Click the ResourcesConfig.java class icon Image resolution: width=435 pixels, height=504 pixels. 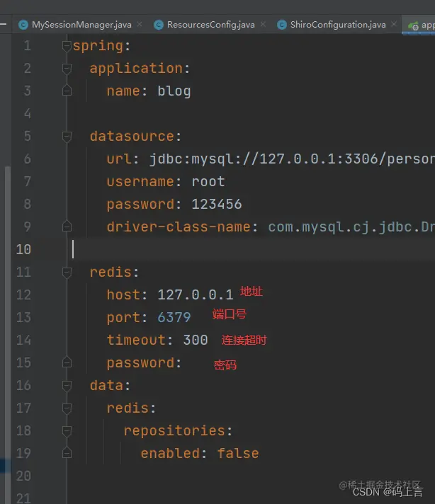(x=158, y=25)
